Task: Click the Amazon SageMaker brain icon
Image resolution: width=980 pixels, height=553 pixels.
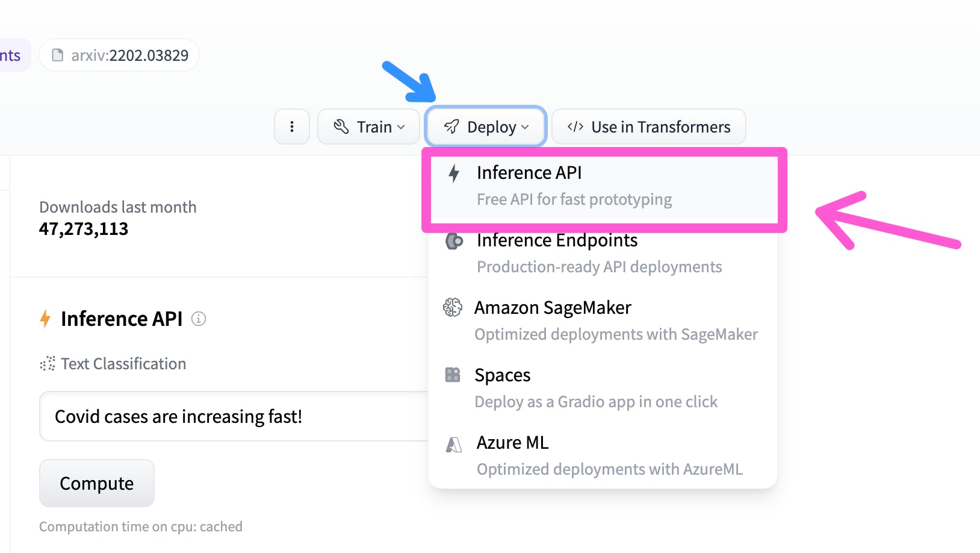Action: point(453,307)
